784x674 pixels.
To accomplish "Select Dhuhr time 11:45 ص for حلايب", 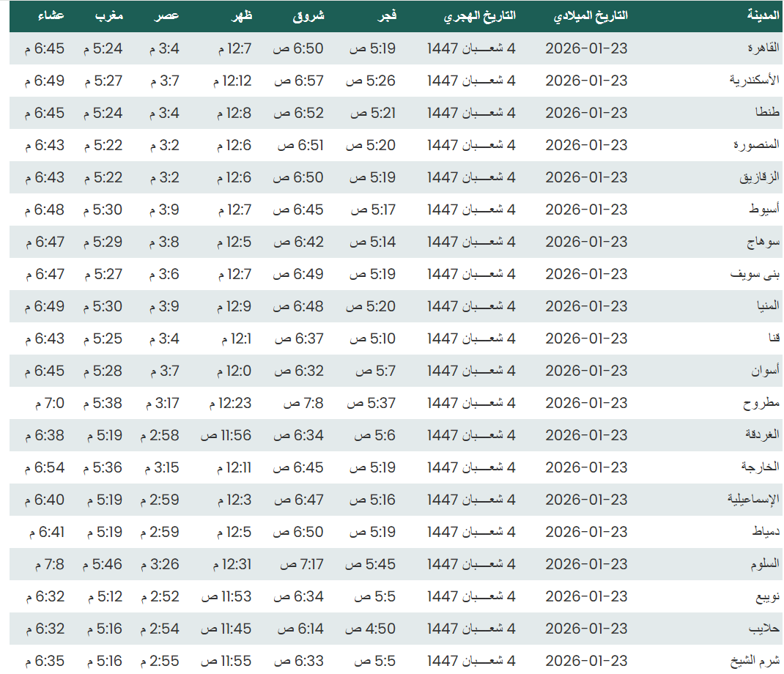I will [x=226, y=629].
